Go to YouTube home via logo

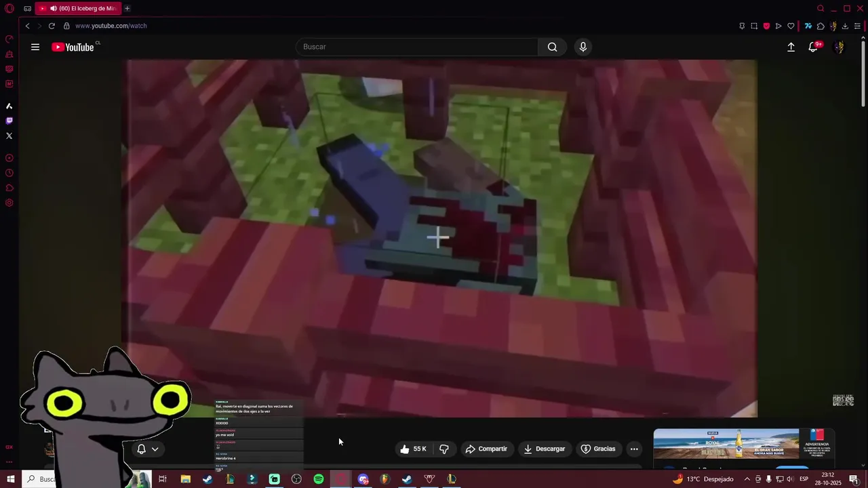coord(73,47)
